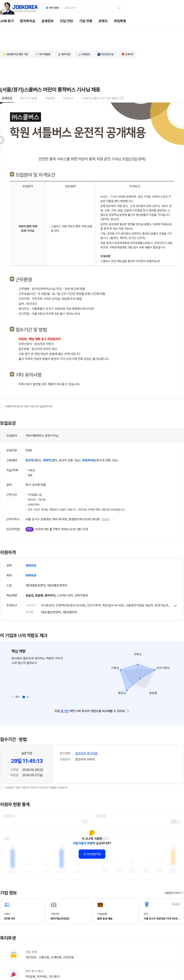The image size is (184, 980).
Task: Open the 공채정보 menu
Action: 47,21
